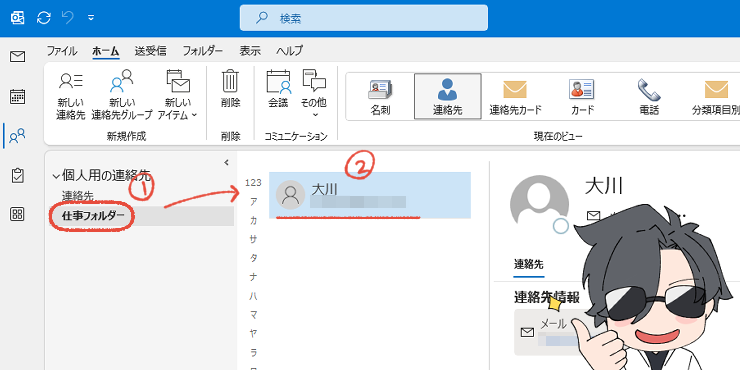Open the ヘルプ ribbon tab
Screen dimensions: 740x370
click(290, 50)
